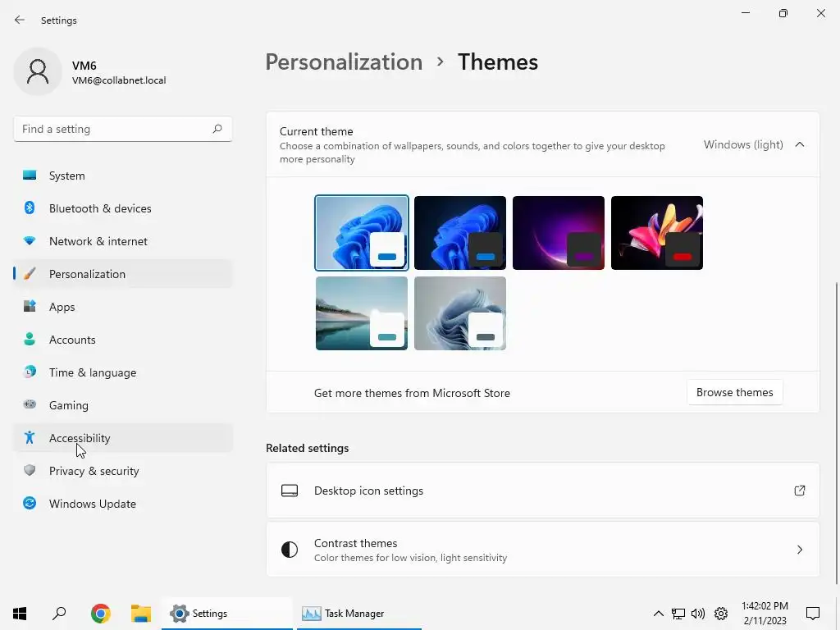Click the vertical scrollbar of Themes page
Screen dimensions: 840x630
[836, 434]
